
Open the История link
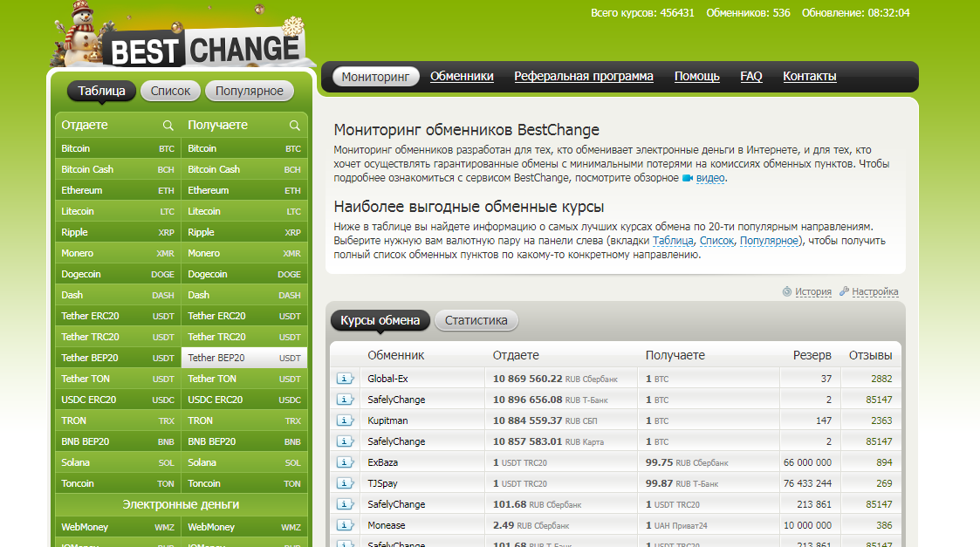click(813, 291)
